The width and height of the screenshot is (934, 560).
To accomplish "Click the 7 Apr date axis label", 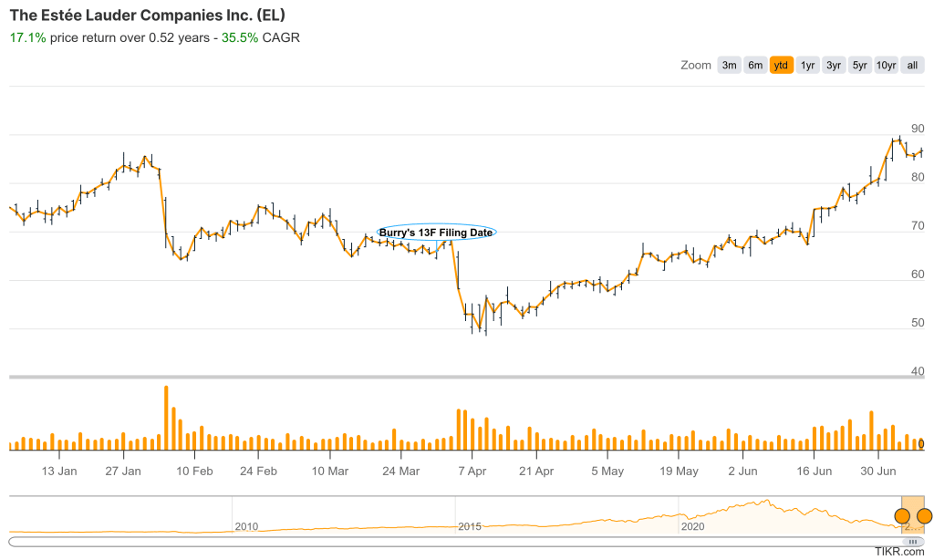I will 472,472.
